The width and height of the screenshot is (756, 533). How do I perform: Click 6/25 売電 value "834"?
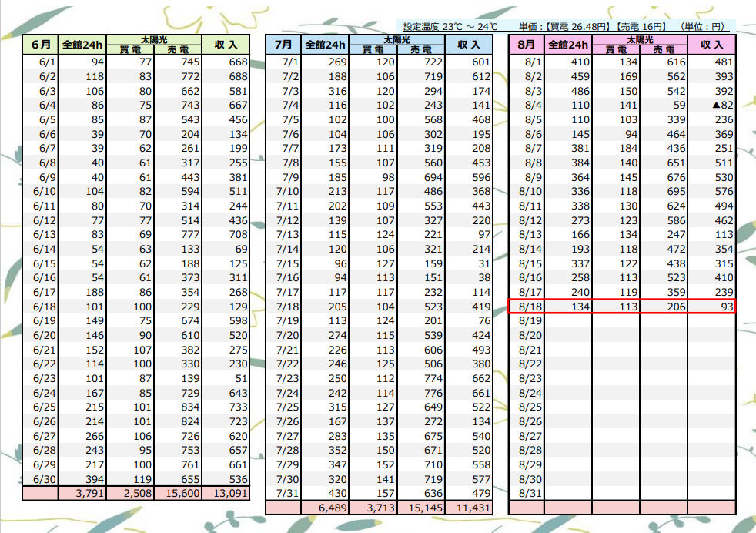tap(178, 407)
